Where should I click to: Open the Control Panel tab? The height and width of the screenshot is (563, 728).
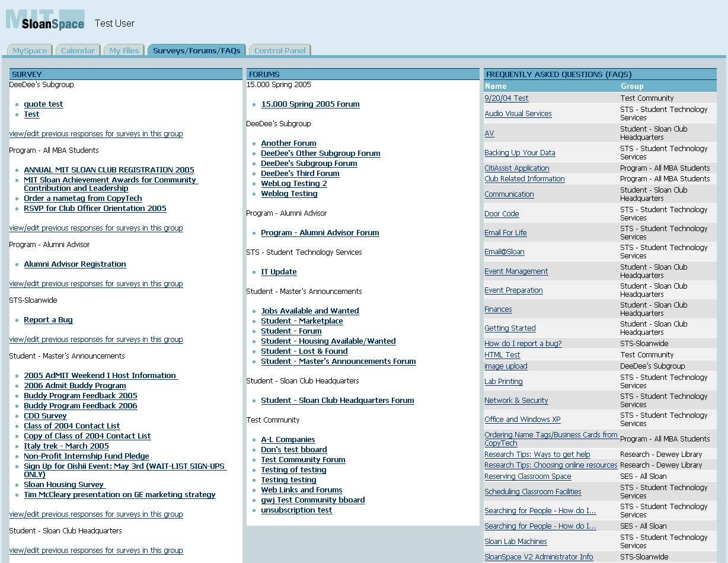pyautogui.click(x=280, y=51)
